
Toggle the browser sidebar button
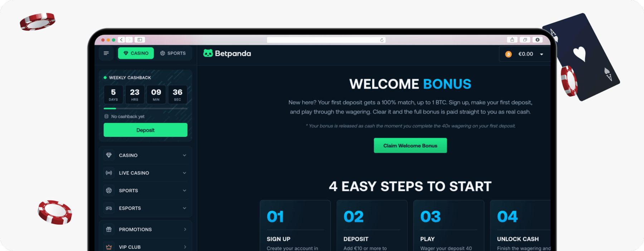(140, 40)
